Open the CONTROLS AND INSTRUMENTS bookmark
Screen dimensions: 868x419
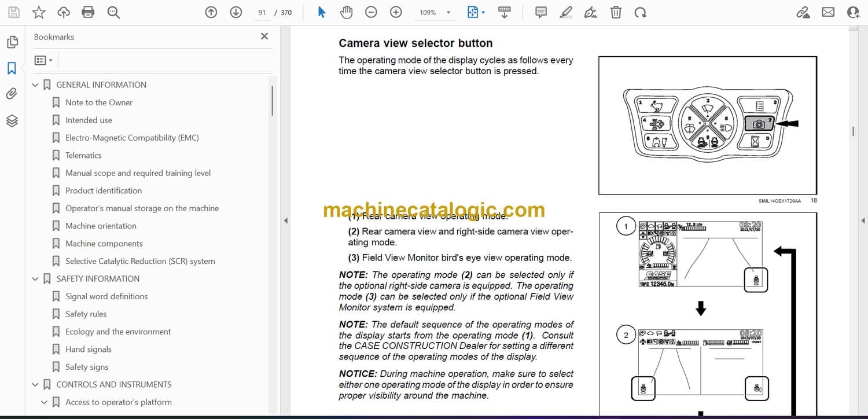pyautogui.click(x=114, y=384)
